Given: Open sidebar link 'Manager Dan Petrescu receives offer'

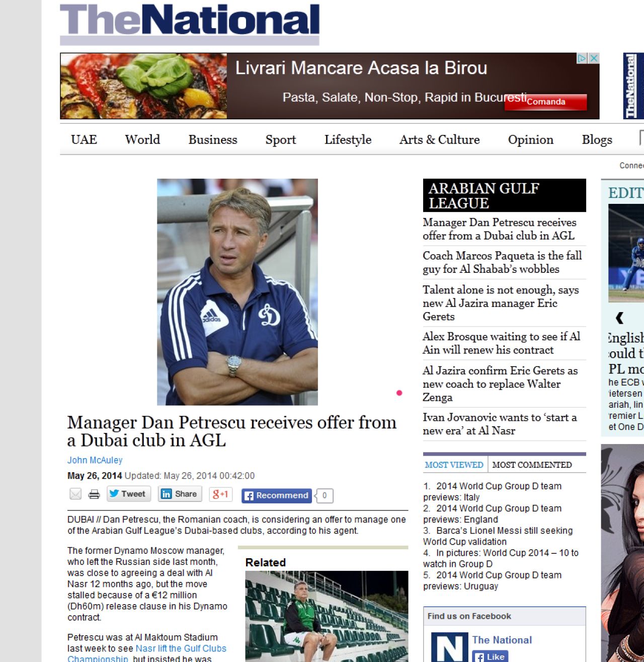Looking at the screenshot, I should pos(500,229).
